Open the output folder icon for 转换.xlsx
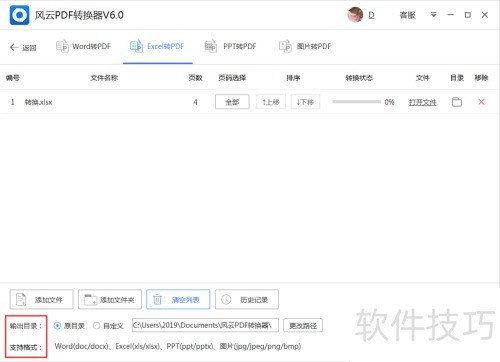The width and height of the screenshot is (500, 362). (457, 102)
